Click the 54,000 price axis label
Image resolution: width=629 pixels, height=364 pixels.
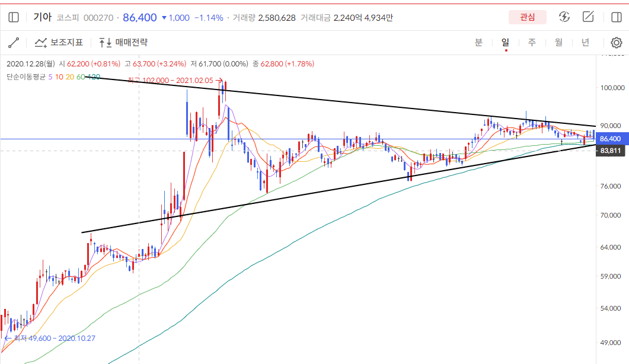tap(611, 308)
